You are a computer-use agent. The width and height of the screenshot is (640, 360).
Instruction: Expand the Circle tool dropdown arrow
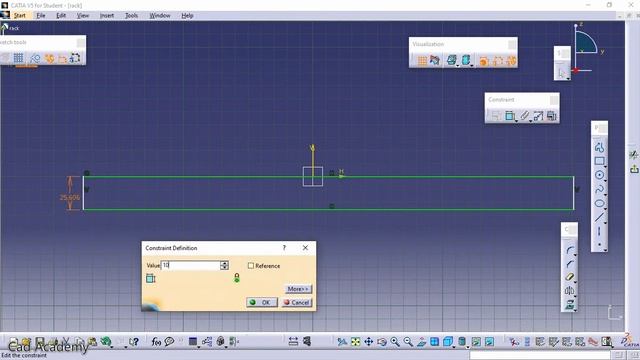[x=605, y=181]
